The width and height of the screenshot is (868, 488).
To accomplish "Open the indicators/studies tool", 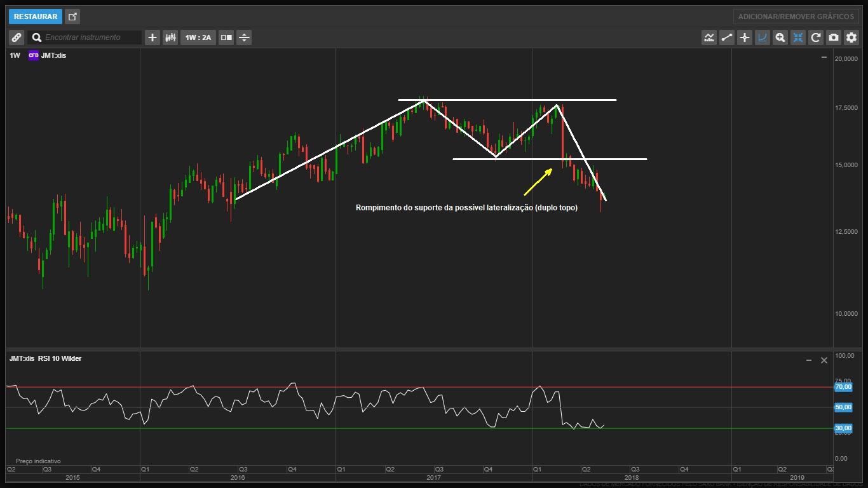I will [709, 37].
